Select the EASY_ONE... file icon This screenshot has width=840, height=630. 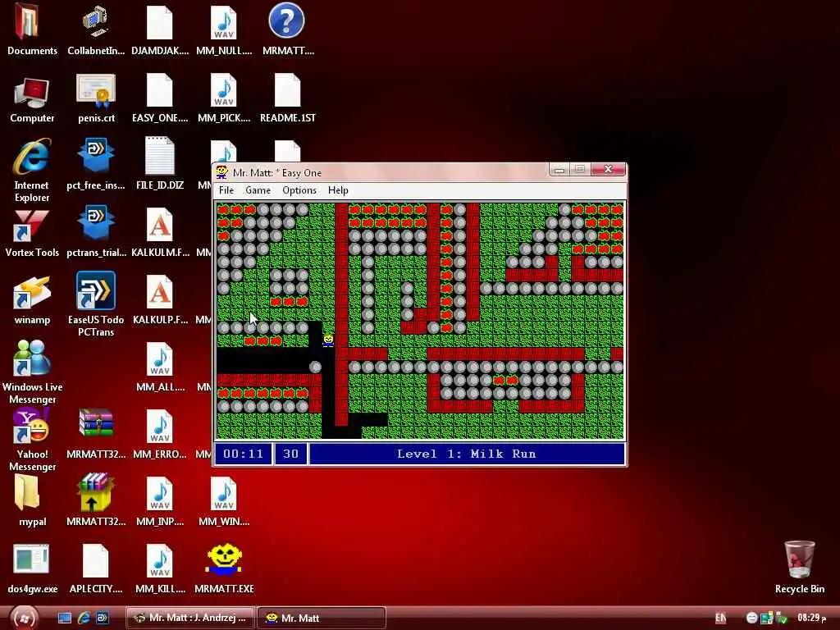point(160,99)
